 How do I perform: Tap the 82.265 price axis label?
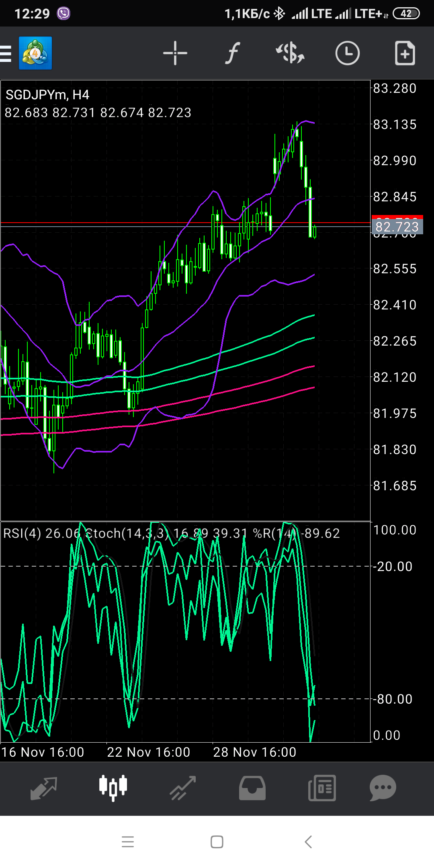pyautogui.click(x=395, y=341)
